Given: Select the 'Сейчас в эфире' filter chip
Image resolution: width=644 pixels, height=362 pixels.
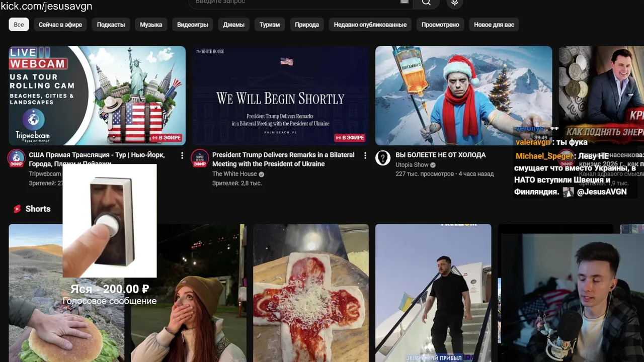Looking at the screenshot, I should click(60, 25).
